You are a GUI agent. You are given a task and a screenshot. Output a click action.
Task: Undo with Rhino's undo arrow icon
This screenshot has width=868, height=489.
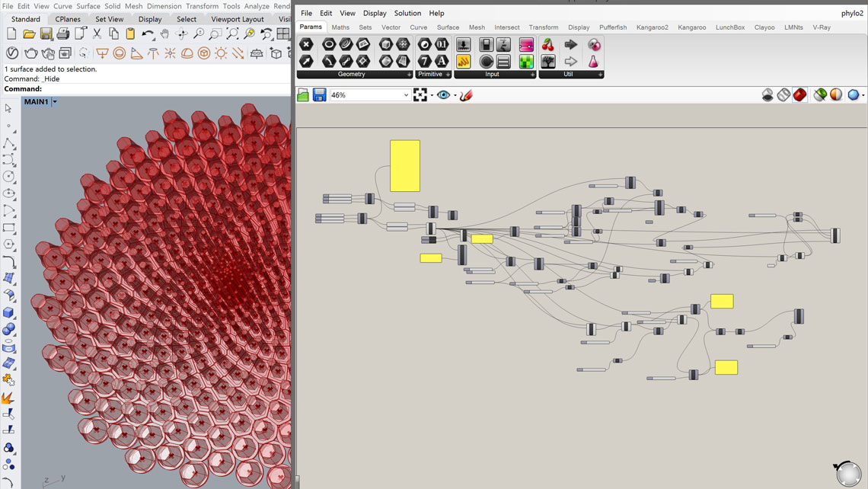147,34
